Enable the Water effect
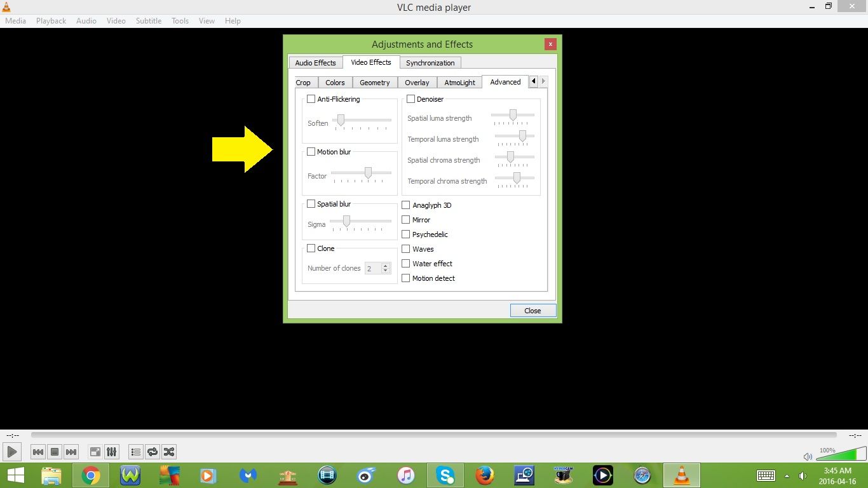The height and width of the screenshot is (488, 868). (x=405, y=263)
